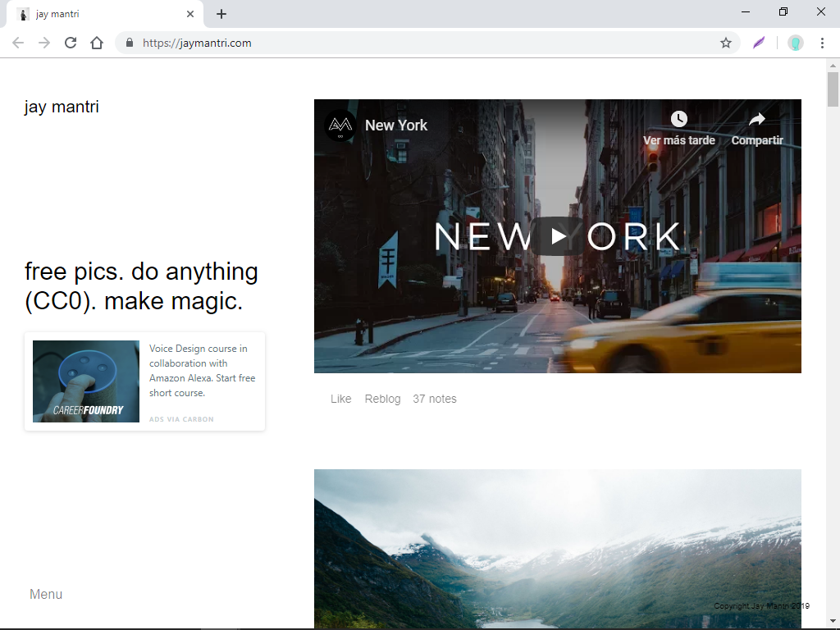840x630 pixels.
Task: Click the ADS VIA CARBON link
Action: tap(181, 419)
